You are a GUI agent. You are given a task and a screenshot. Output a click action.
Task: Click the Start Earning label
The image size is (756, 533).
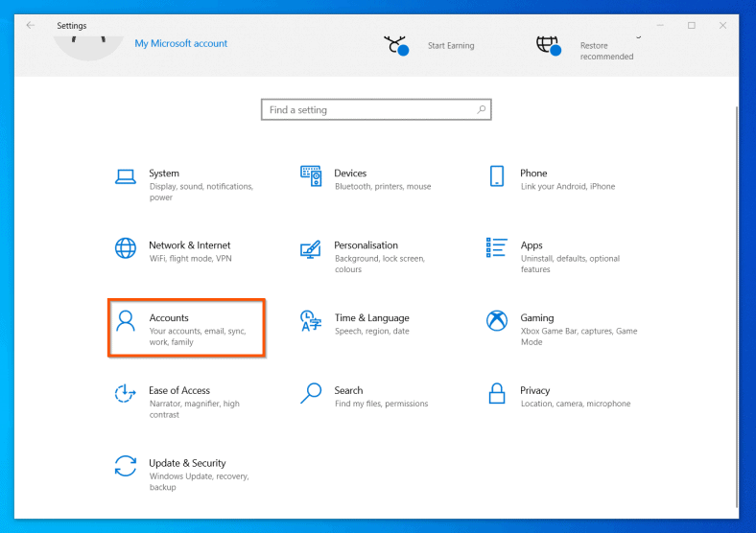(x=451, y=46)
